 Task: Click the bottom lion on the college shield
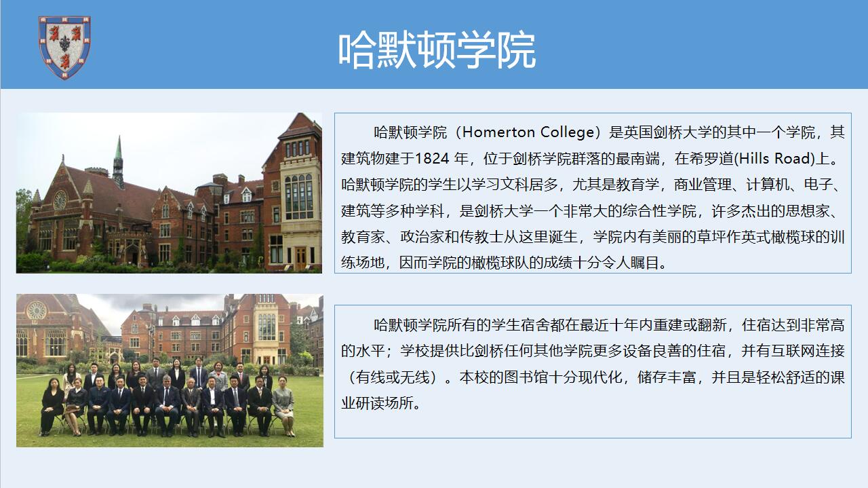tap(66, 61)
